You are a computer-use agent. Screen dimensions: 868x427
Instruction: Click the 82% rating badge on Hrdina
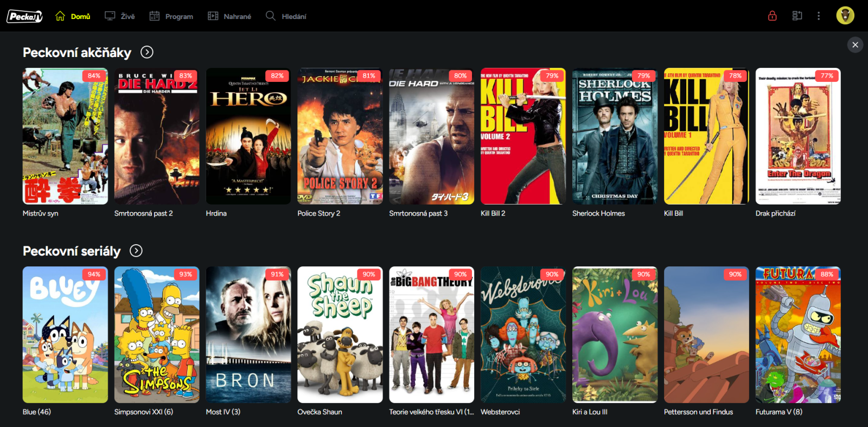tap(278, 76)
